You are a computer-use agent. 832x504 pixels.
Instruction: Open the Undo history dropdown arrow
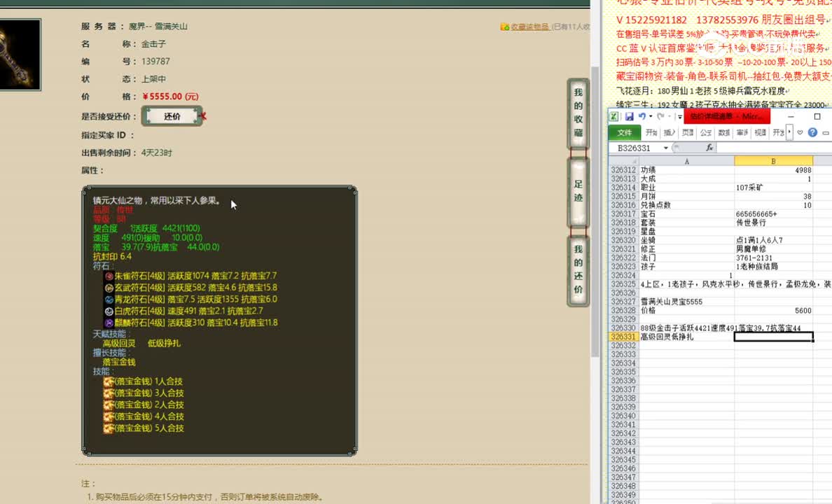point(649,116)
